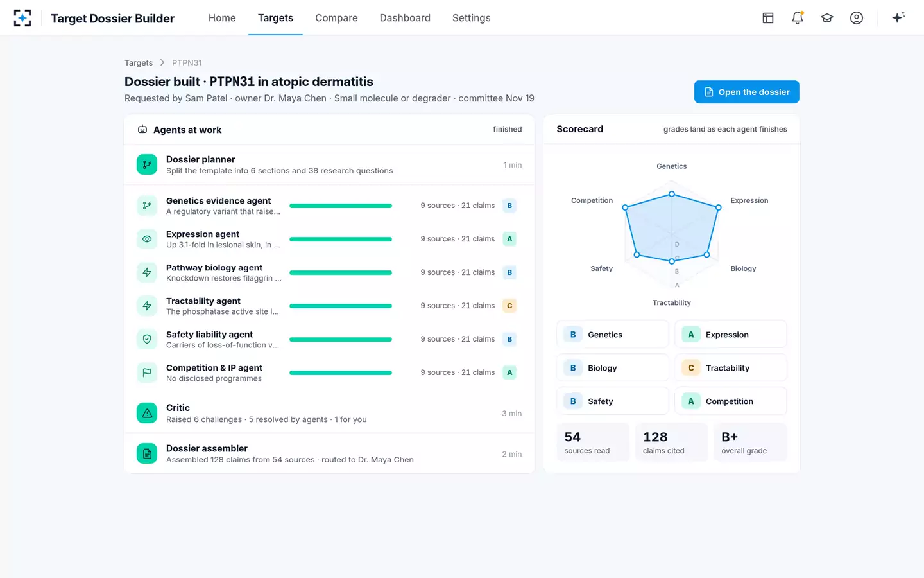
Task: Open the layout panel icon in header
Action: pyautogui.click(x=768, y=18)
